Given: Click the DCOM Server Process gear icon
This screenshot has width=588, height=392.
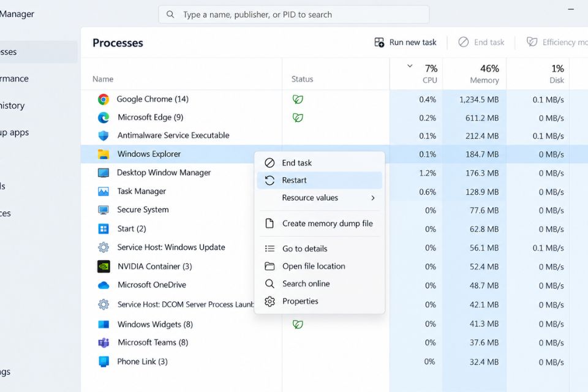Looking at the screenshot, I should (104, 304).
